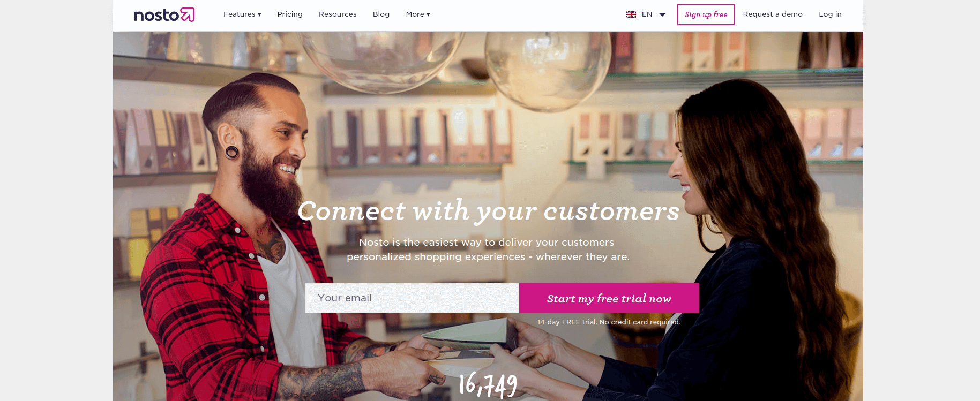Select Request a demo link
This screenshot has width=980, height=401.
point(773,14)
